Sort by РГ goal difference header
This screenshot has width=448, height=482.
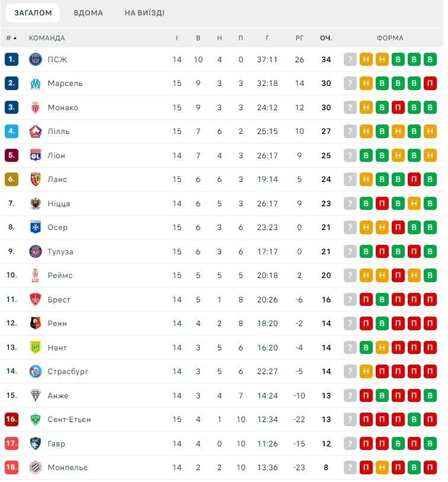[299, 38]
